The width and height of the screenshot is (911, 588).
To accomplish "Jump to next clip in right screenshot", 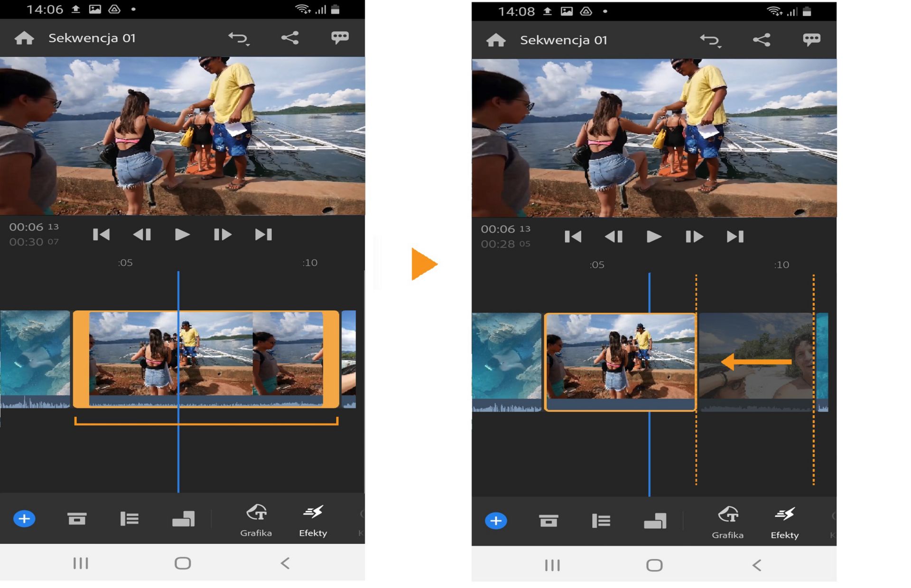I will tap(735, 236).
